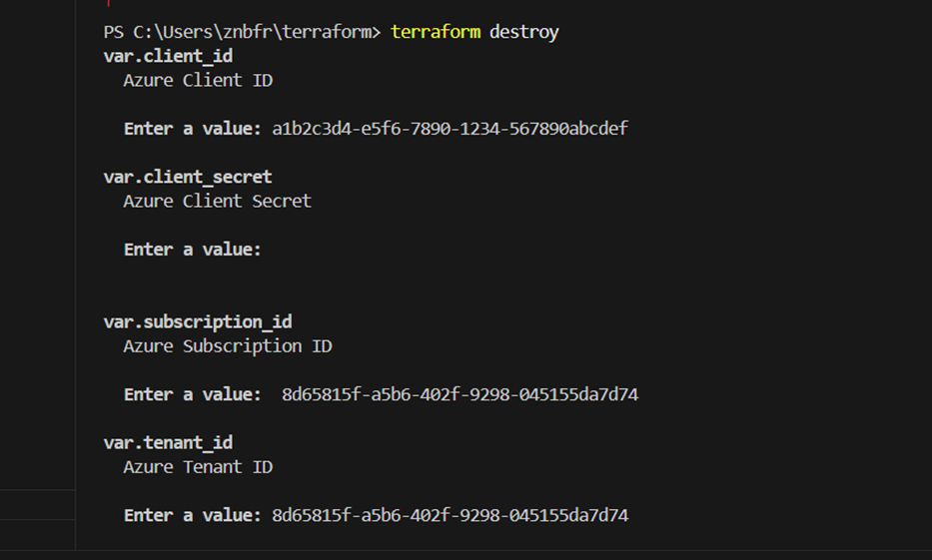
Task: Click 'Enter a value:' prompt for client secret
Action: [x=192, y=250]
